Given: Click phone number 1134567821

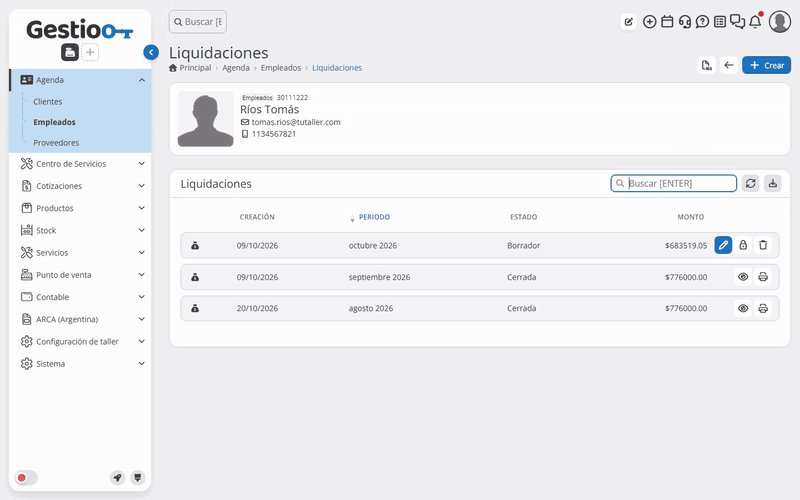Looking at the screenshot, I should coord(273,134).
